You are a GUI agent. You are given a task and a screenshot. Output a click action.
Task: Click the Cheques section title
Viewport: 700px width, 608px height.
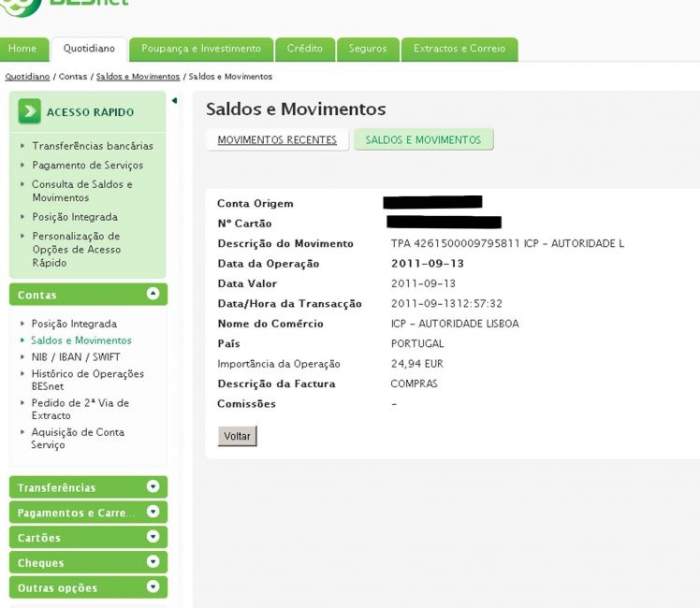40,563
